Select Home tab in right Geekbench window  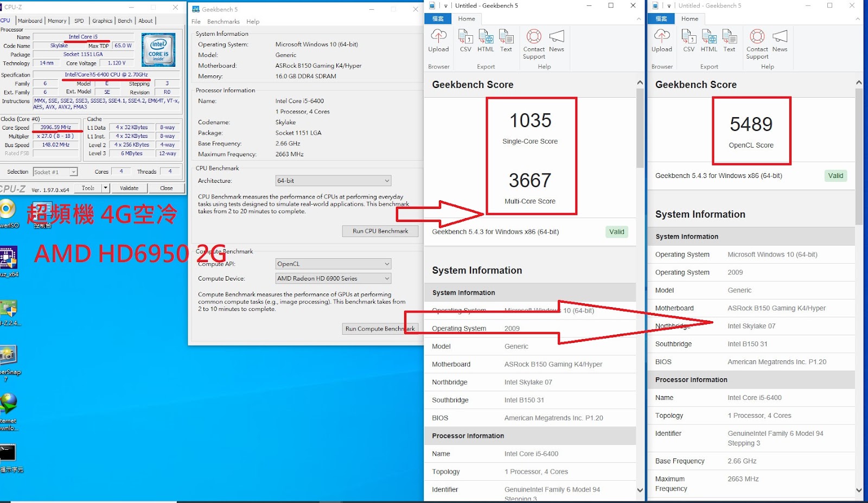[x=690, y=18]
